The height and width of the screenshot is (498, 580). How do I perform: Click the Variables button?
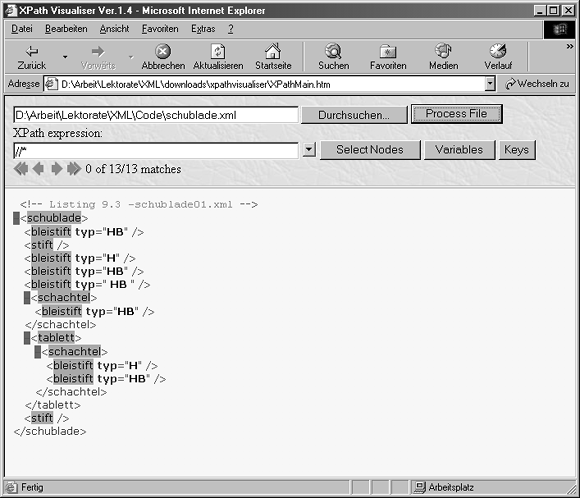point(459,150)
